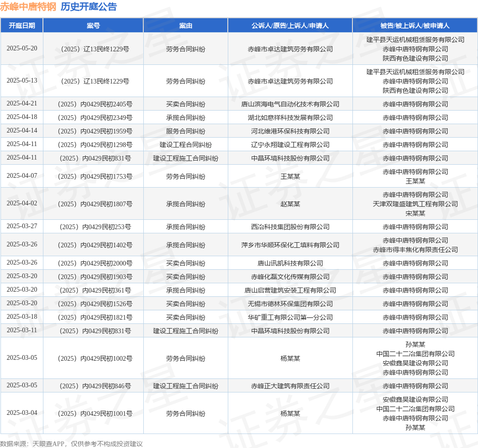Screen dimensions: 478x448
Task: Select case number (2025)内0429民初1002号
Action: pyautogui.click(x=95, y=358)
